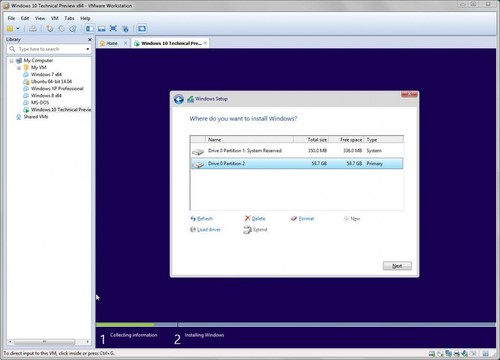Screen dimensions: 500x360
Task: Enter full screen mode icon
Action: (113, 29)
